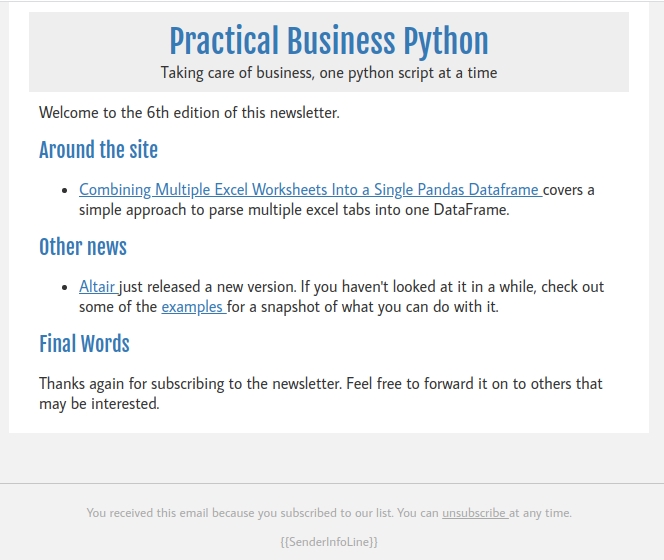
Task: Select the 'Around the site' heading
Action: [x=98, y=150]
